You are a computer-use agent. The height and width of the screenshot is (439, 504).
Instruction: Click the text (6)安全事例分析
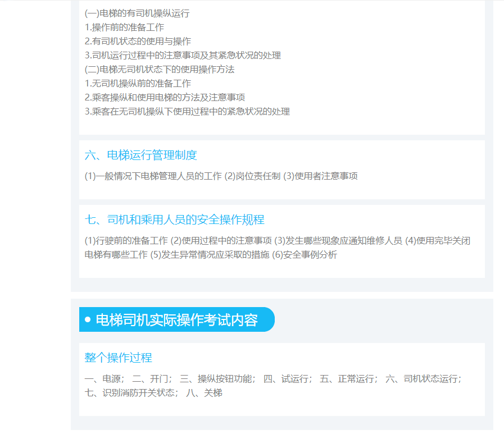tap(305, 255)
